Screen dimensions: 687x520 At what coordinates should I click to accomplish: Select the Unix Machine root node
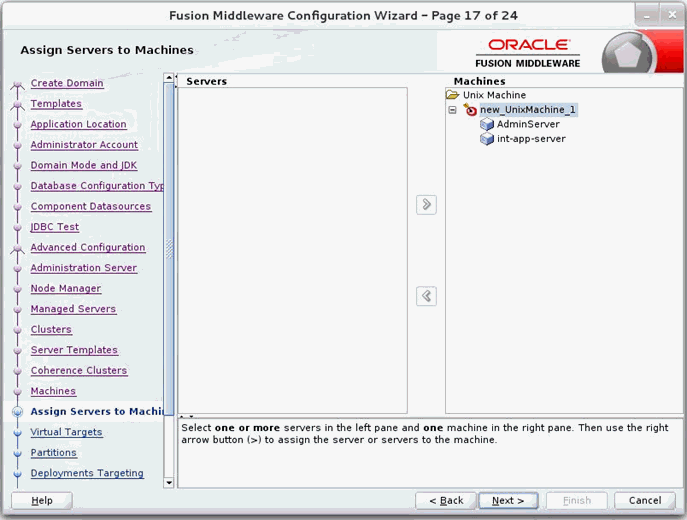click(x=494, y=95)
